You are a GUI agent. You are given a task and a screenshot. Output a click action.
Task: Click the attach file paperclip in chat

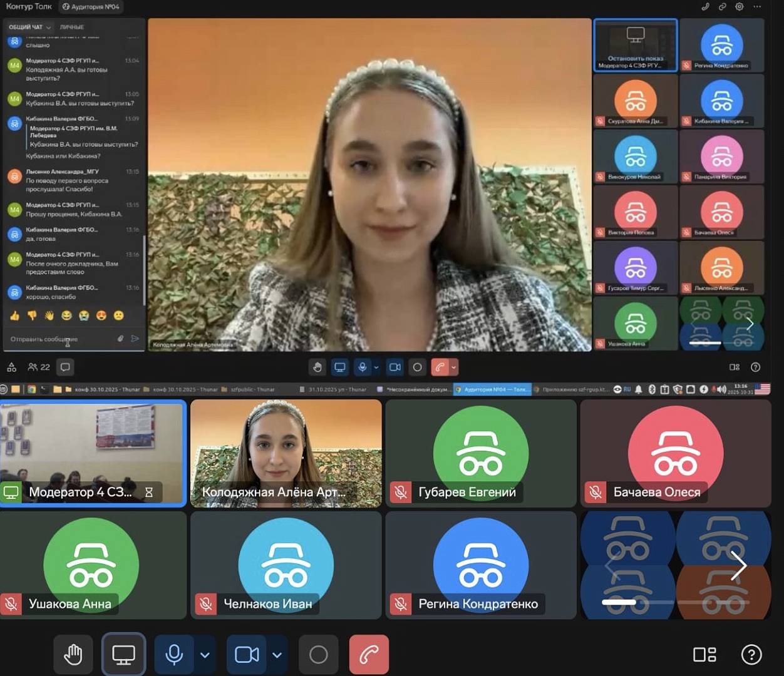point(120,339)
